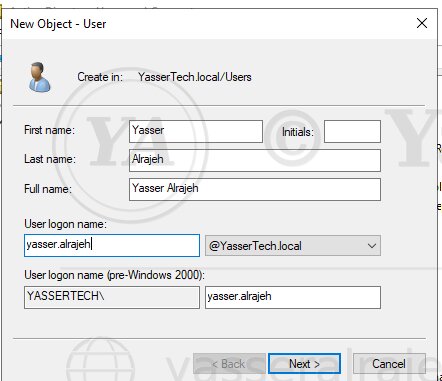Cancel the new user dialog

point(389,364)
